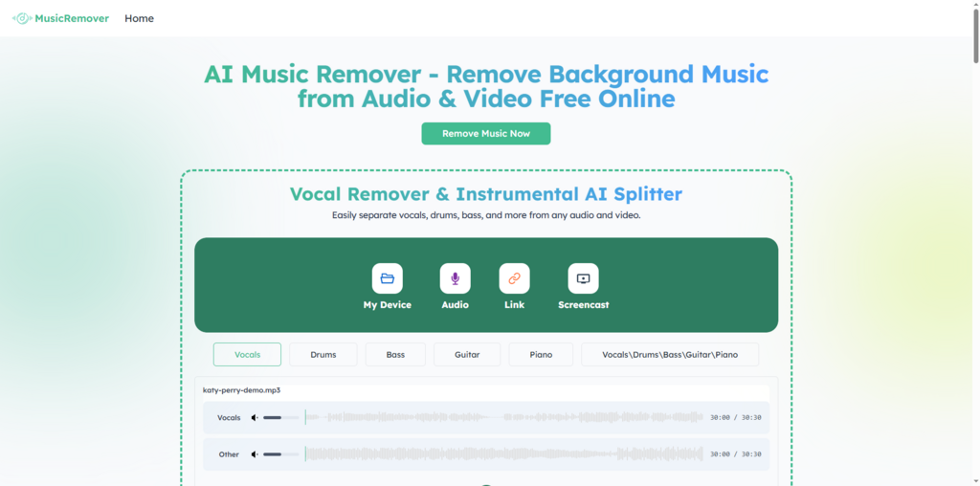The width and height of the screenshot is (980, 486).
Task: Click the Vocal Remover & Instrumental AI Splitter heading
Action: tap(485, 193)
